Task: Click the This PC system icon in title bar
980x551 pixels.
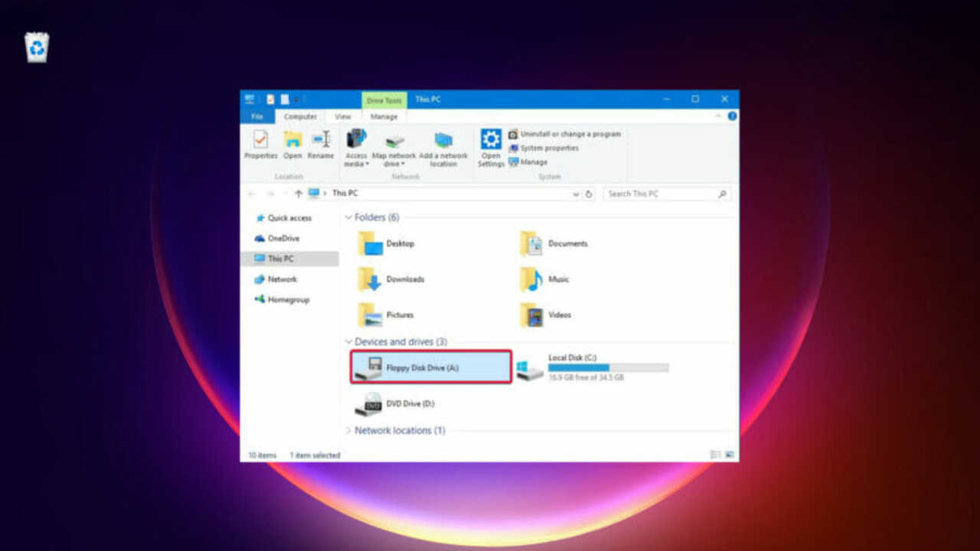Action: (250, 99)
